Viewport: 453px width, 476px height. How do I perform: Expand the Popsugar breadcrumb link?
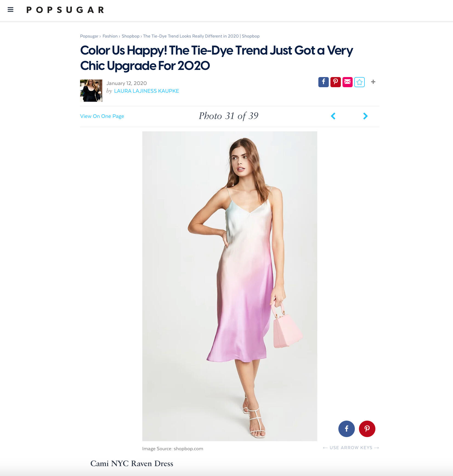point(89,36)
